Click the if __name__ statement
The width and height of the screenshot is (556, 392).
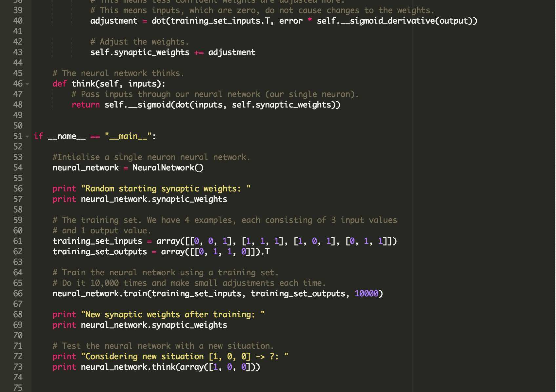pos(66,136)
